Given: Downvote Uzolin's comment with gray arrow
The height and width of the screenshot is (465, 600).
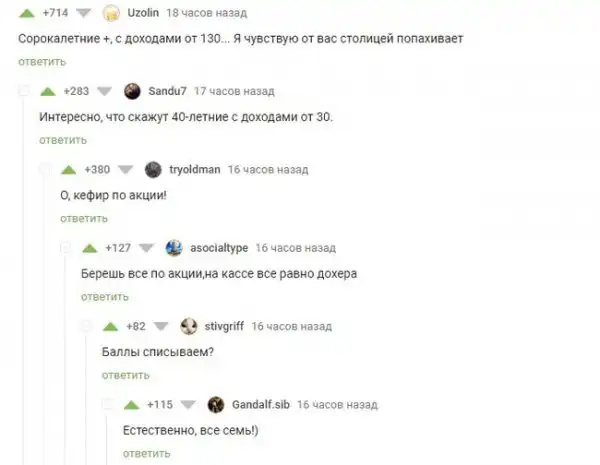Looking at the screenshot, I should [x=83, y=13].
